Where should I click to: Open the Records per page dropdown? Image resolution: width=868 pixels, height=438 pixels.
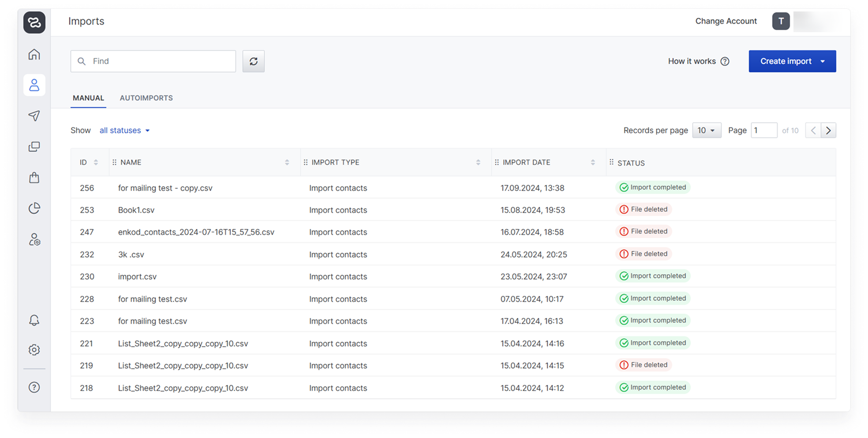[x=706, y=130]
